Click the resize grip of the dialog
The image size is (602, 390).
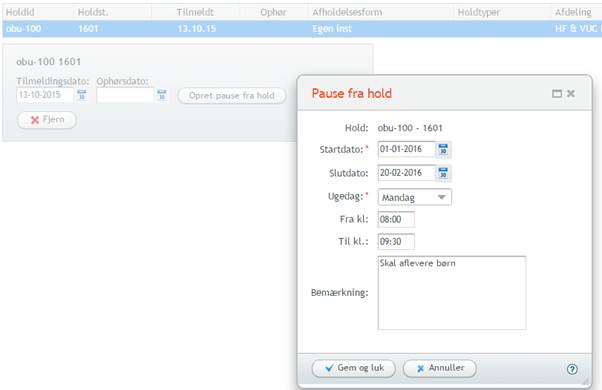click(585, 382)
